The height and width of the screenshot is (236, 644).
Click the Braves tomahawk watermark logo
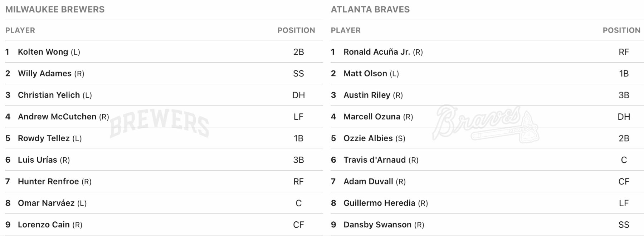[486, 124]
